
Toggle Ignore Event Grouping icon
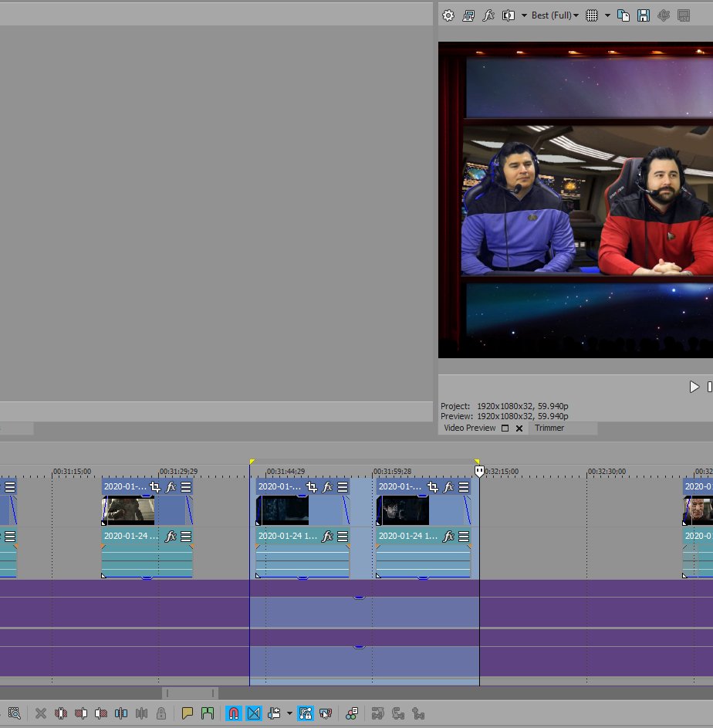(326, 713)
